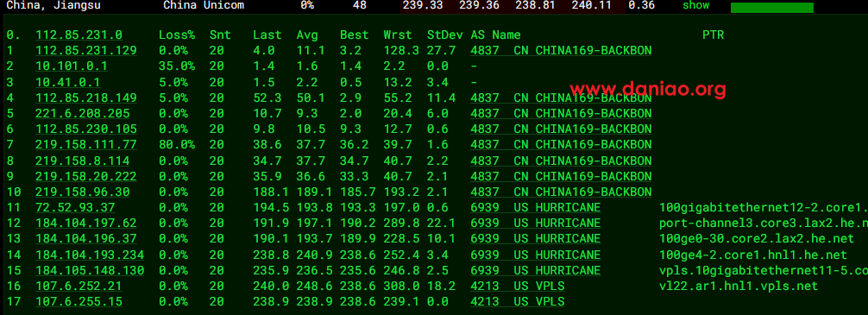
Task: Select IP link 221.6.208.205
Action: pos(83,114)
